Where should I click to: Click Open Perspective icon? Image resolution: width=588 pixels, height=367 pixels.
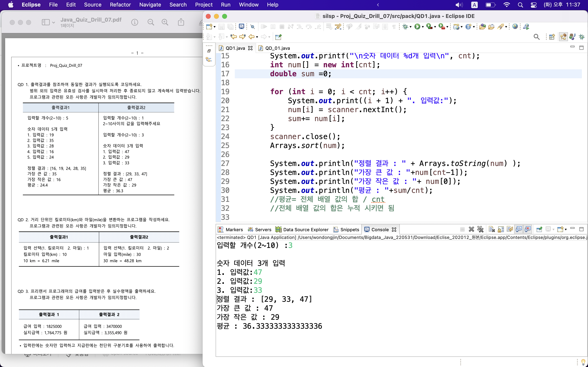tap(552, 37)
